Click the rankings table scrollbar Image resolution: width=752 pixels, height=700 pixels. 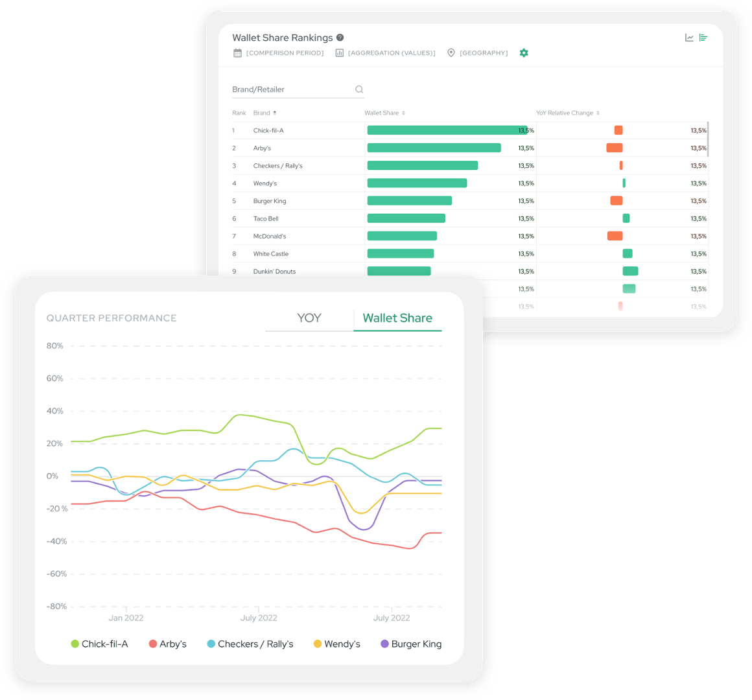click(707, 139)
